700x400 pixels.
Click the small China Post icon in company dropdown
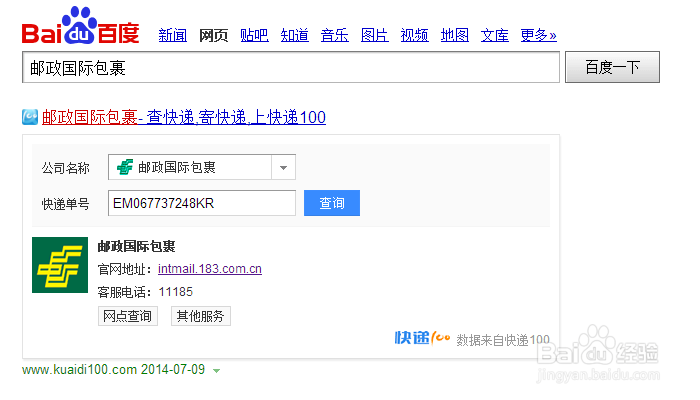click(125, 167)
